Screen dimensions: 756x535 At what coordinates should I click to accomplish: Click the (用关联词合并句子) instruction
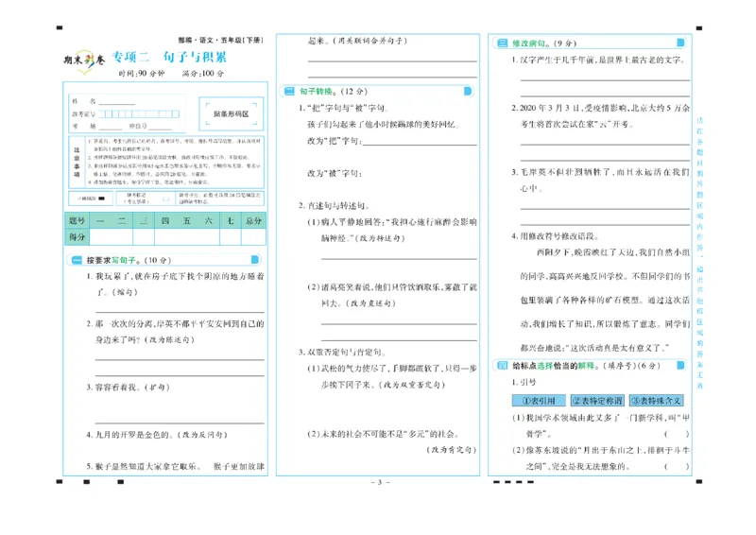[x=369, y=41]
